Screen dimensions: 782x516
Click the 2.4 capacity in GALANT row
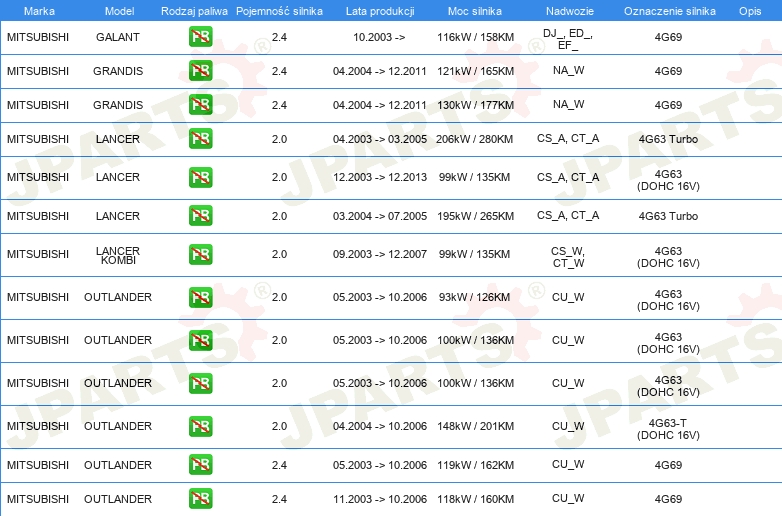pos(279,37)
